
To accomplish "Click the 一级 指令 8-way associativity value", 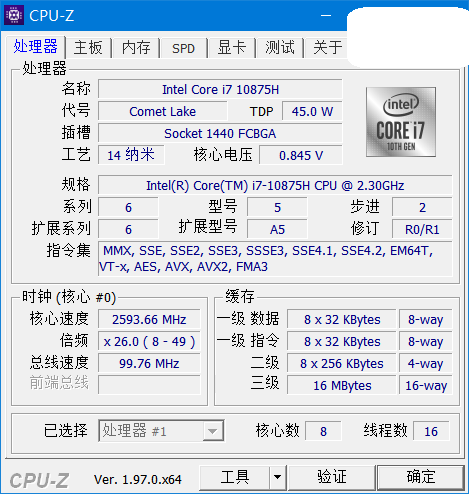I will (426, 341).
